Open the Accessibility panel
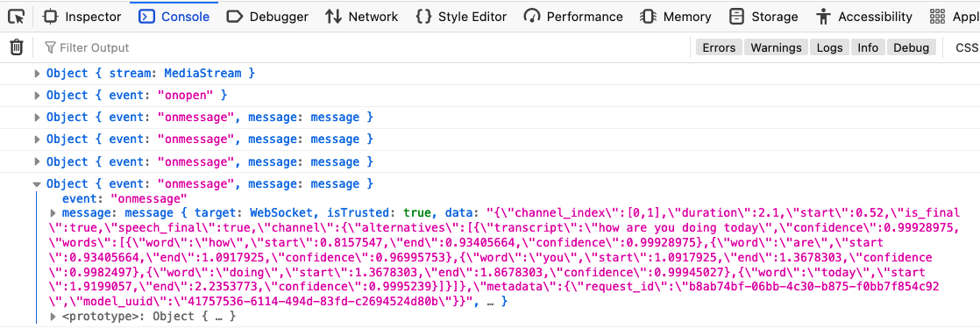This screenshot has height=329, width=980. 863,17
